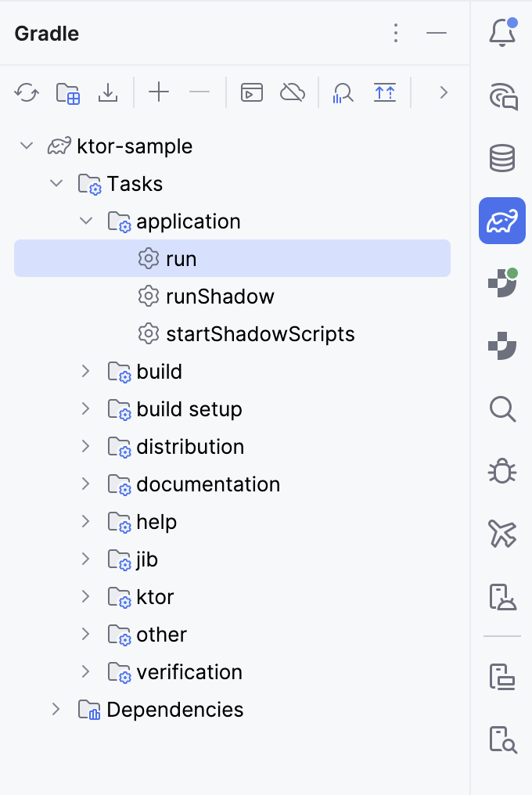Collapse all tree nodes icon
The height and width of the screenshot is (795, 532).
click(385, 93)
